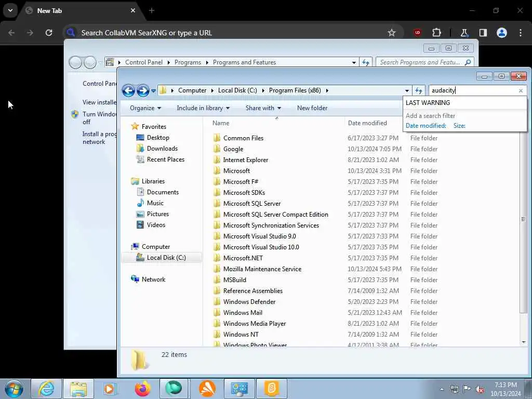The height and width of the screenshot is (399, 532).
Task: Select Computer in the navigation pane
Action: pos(156,247)
